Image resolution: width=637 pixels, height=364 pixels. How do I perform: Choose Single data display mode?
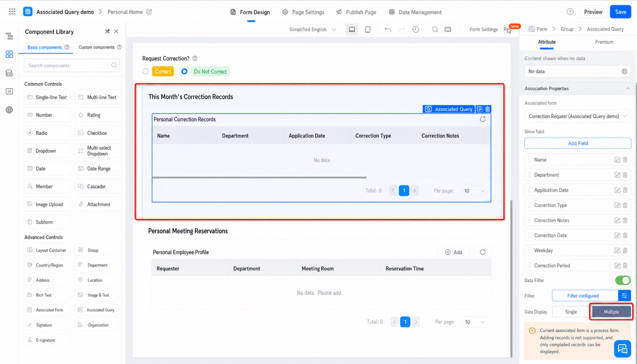571,312
